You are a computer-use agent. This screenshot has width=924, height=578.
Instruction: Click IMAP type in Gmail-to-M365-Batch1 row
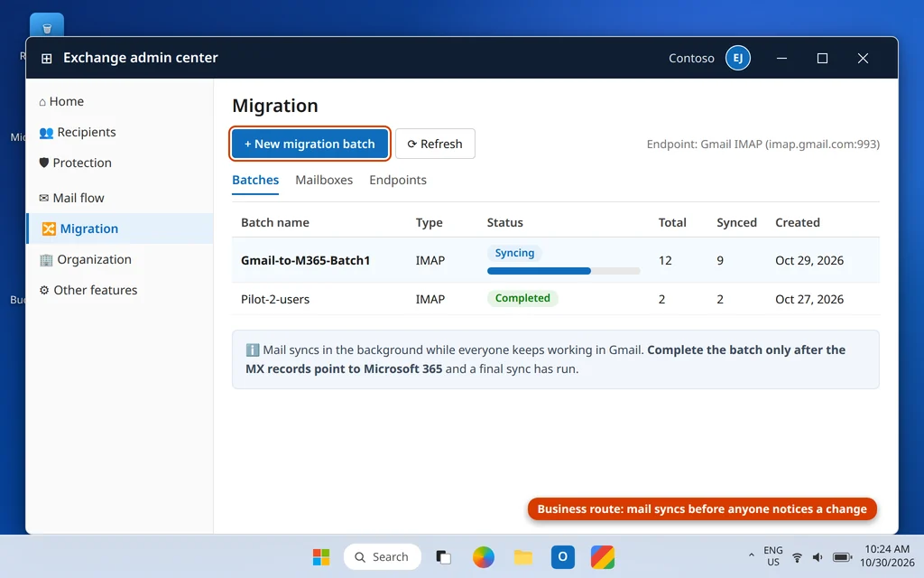pos(430,261)
